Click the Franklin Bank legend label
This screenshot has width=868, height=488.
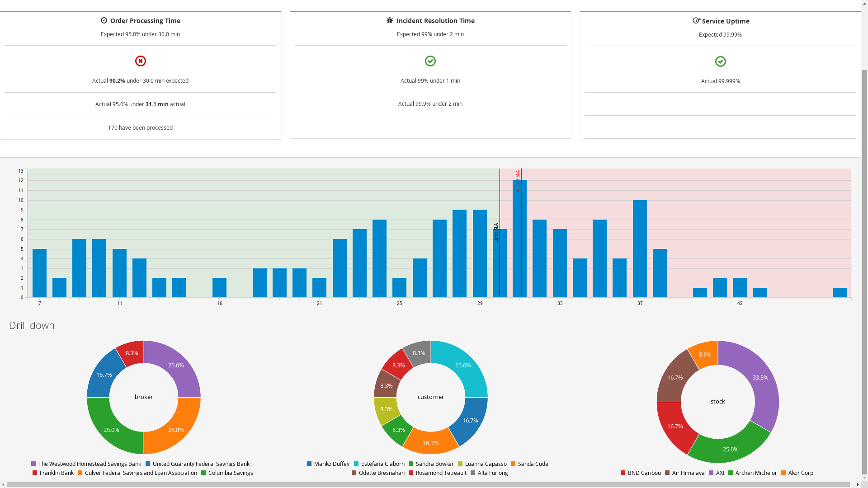click(x=57, y=473)
